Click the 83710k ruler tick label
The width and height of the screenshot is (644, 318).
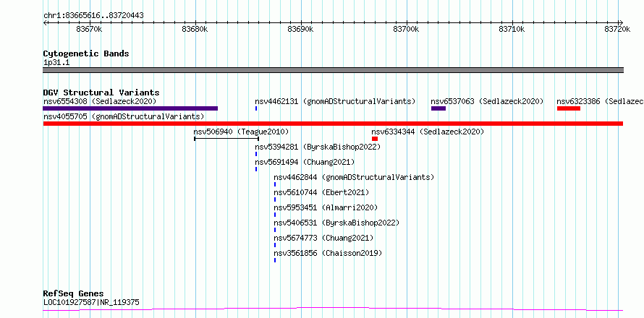pos(512,29)
